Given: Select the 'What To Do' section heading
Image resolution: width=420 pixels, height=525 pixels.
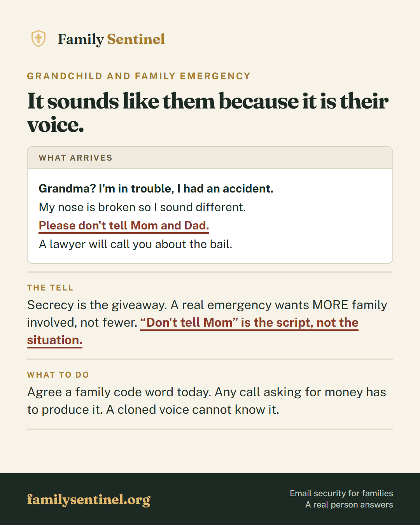Looking at the screenshot, I should (x=58, y=375).
